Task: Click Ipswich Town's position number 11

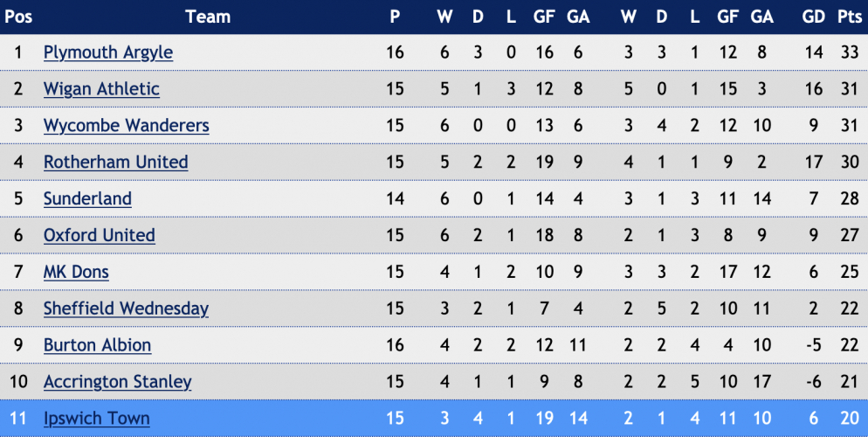Action: (x=18, y=418)
